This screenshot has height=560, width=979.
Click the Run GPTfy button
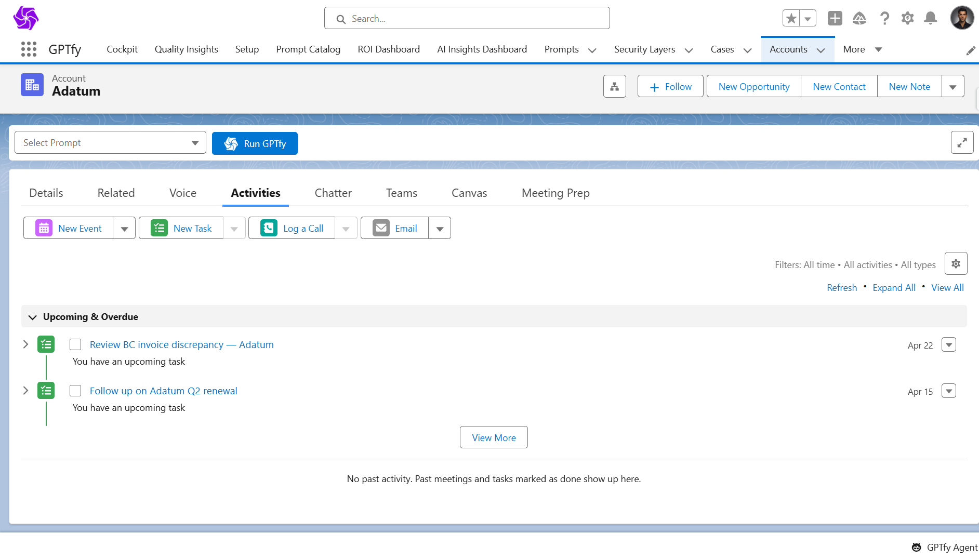click(255, 143)
